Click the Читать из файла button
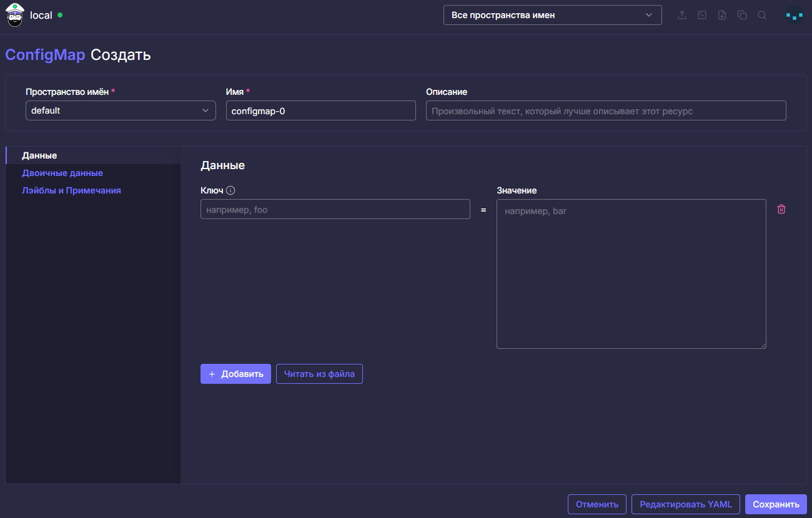Image resolution: width=812 pixels, height=518 pixels. (x=319, y=374)
